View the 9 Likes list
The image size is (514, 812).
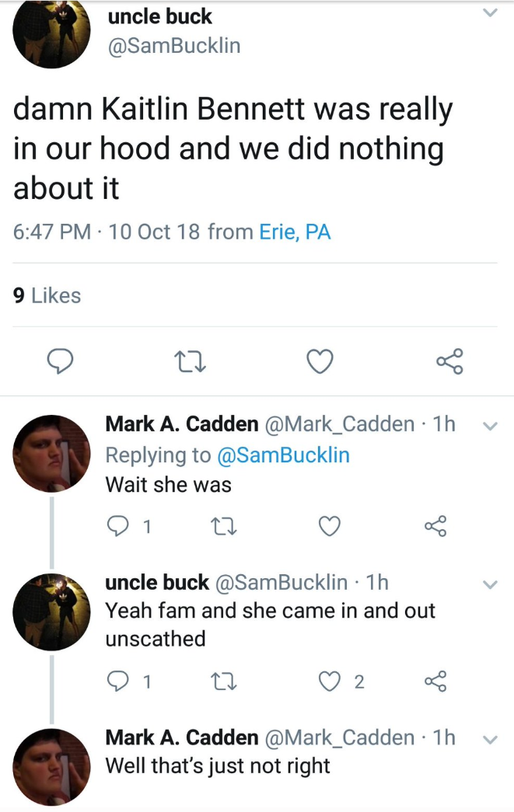point(47,295)
